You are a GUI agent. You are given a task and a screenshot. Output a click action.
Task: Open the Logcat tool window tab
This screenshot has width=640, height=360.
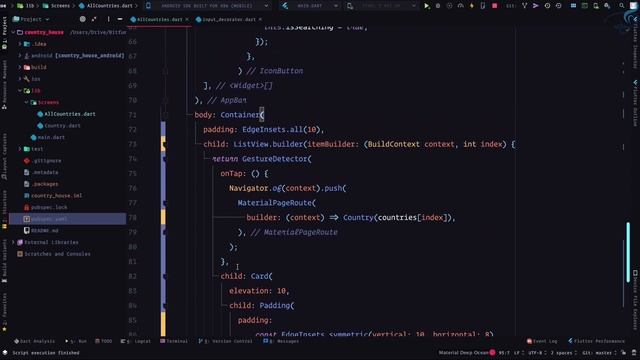pyautogui.click(x=136, y=341)
